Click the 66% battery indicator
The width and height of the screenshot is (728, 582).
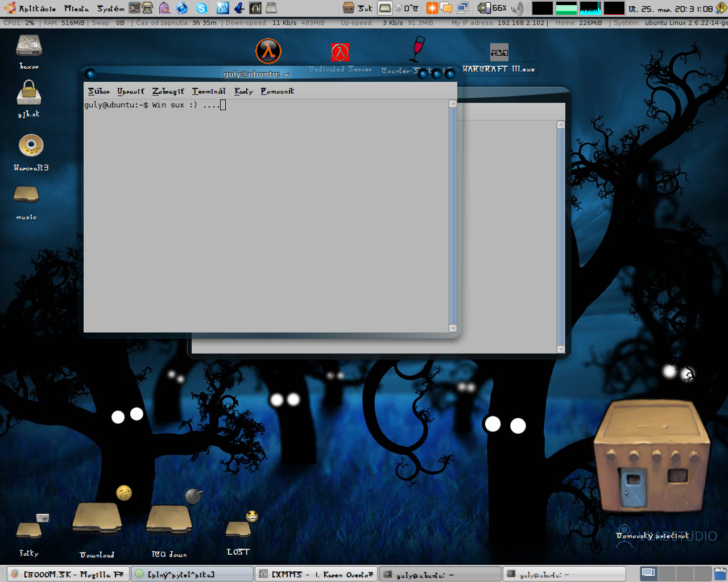(492, 8)
